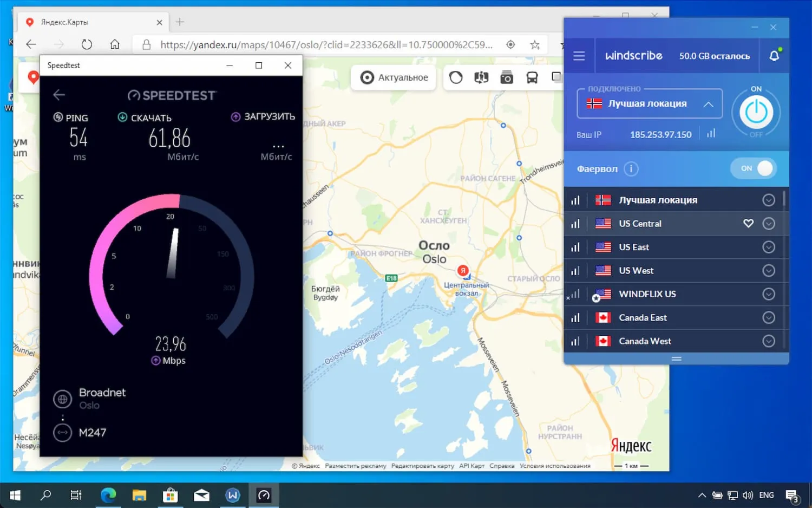Choose US West in the location list
Viewport: 812px width, 508px height.
(673, 270)
